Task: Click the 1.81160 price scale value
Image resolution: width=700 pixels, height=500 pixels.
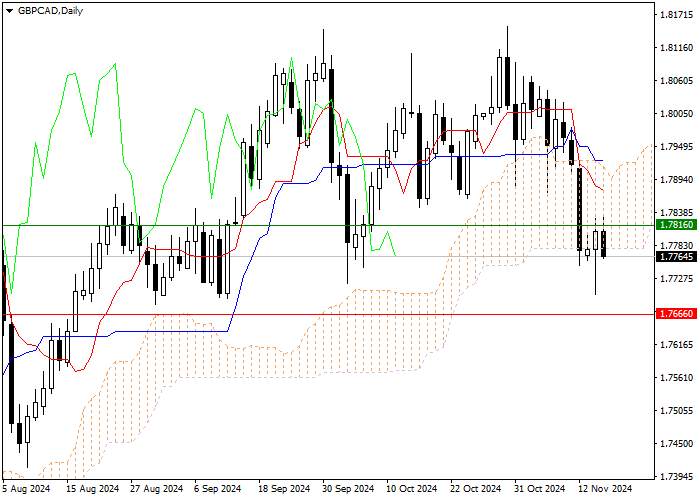Action: [x=676, y=48]
